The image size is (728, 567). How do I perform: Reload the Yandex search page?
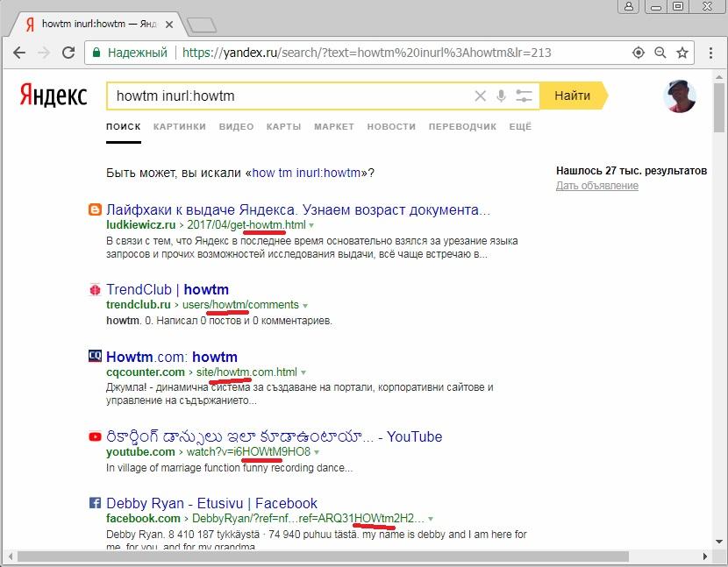click(x=68, y=53)
